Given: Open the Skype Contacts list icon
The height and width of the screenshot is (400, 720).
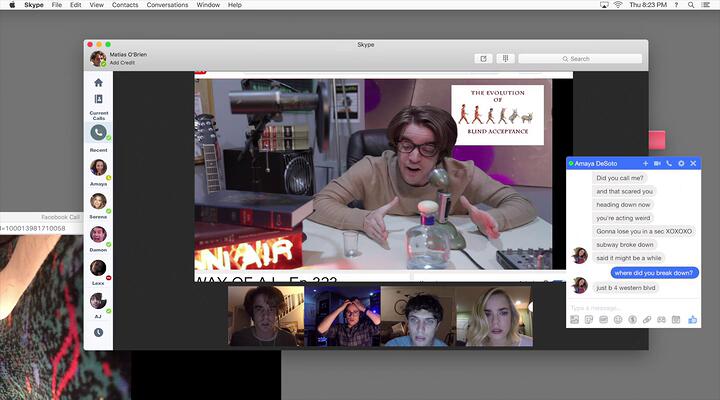Looking at the screenshot, I should 98,99.
